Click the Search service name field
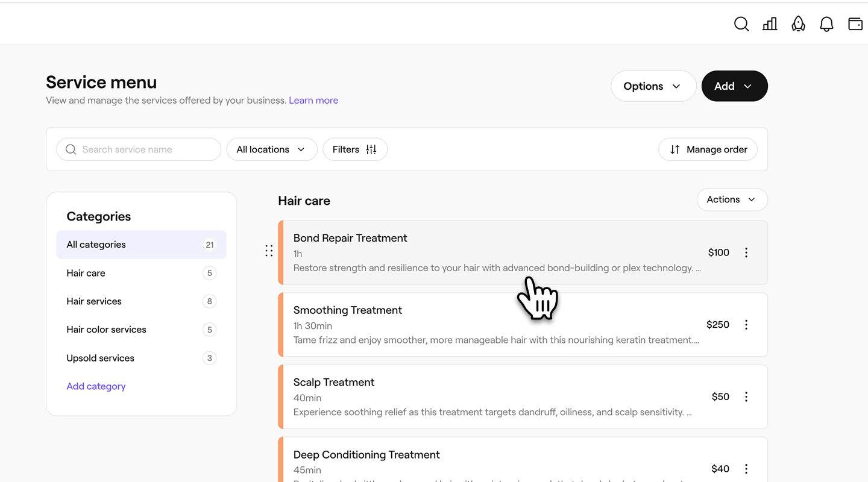 (x=145, y=149)
